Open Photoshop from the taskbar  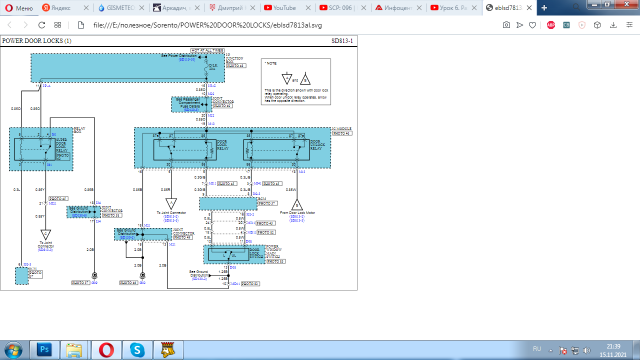click(44, 350)
